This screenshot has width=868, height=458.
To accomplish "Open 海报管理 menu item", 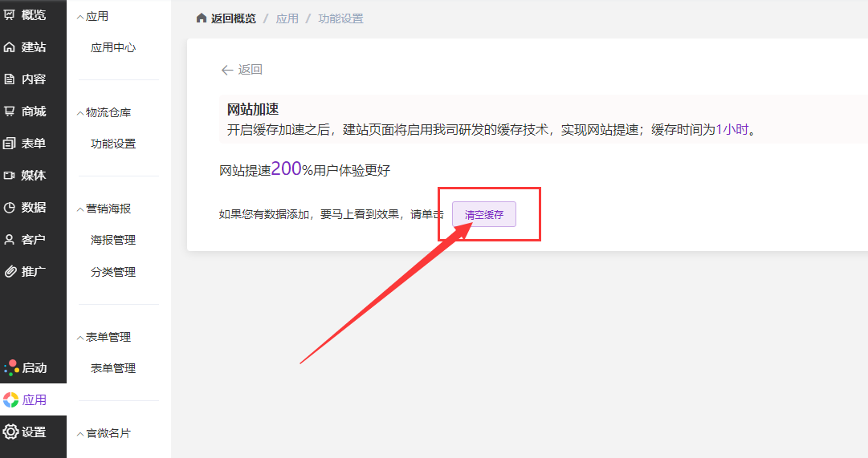I will click(x=113, y=240).
